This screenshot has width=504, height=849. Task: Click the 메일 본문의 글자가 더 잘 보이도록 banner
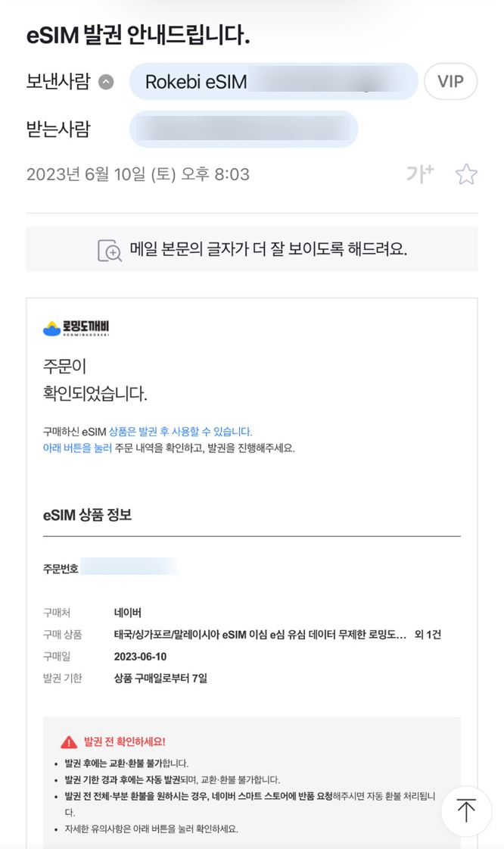click(252, 249)
